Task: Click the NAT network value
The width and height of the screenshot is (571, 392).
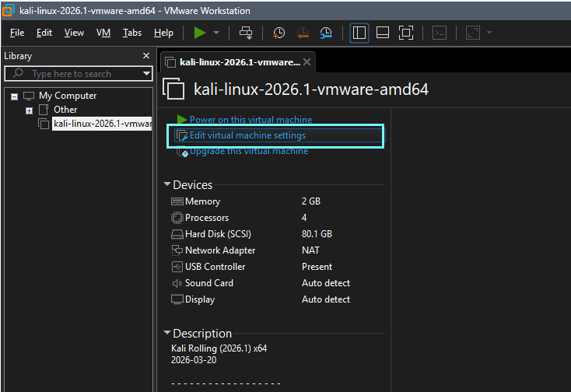Action: click(x=310, y=250)
